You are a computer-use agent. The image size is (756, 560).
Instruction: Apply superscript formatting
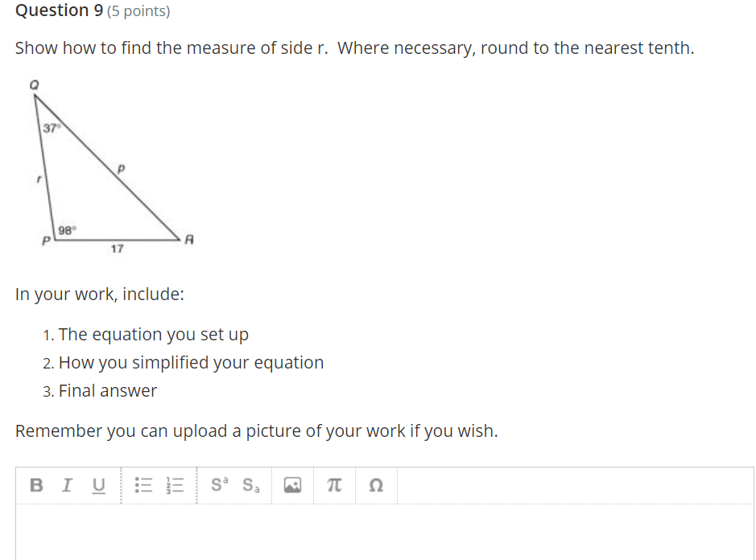(x=220, y=485)
